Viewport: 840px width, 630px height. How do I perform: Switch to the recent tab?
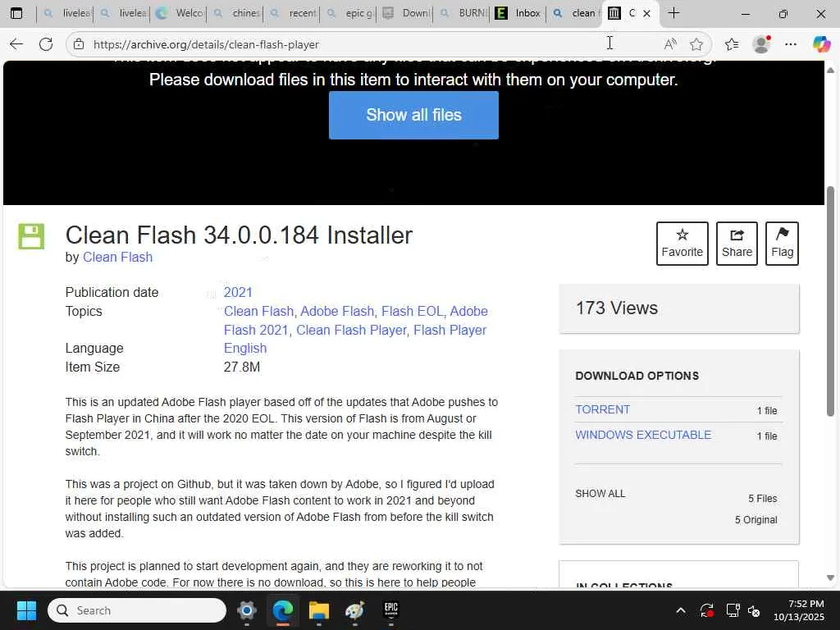[293, 13]
